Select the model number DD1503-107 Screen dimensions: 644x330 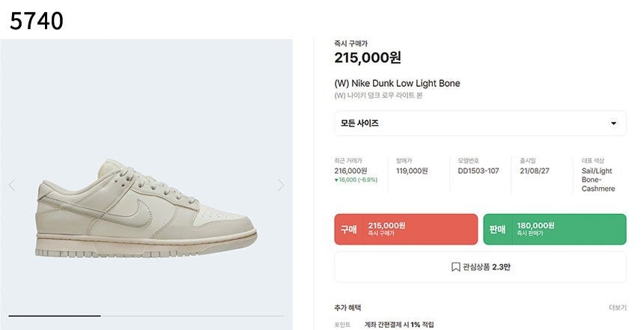coord(479,171)
